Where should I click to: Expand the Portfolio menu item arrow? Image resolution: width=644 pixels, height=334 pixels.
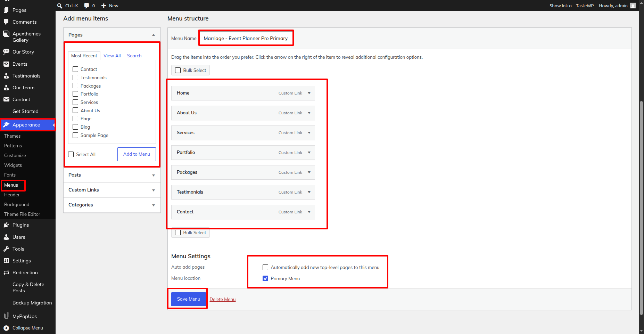pos(309,153)
